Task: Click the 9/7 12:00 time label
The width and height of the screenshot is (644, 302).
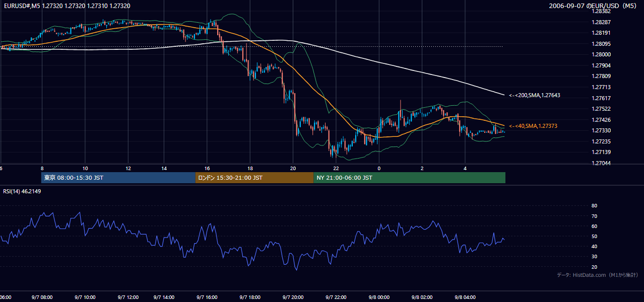Action: 128,297
